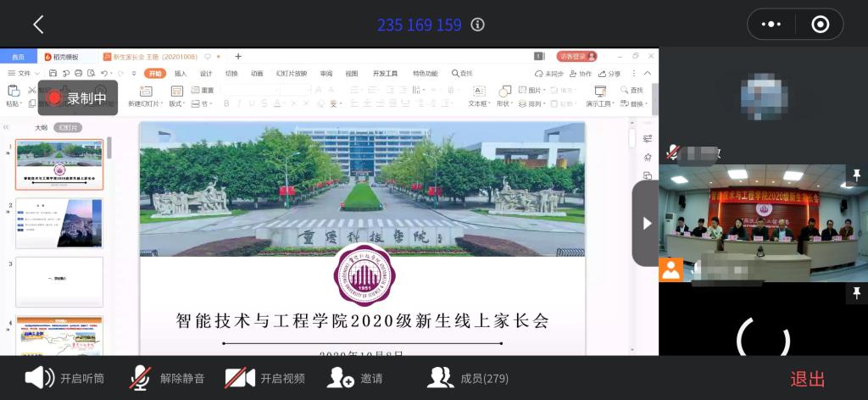Click the 查找 magnifier at the ribbon's right end
This screenshot has width=868, height=400.
(x=632, y=90)
